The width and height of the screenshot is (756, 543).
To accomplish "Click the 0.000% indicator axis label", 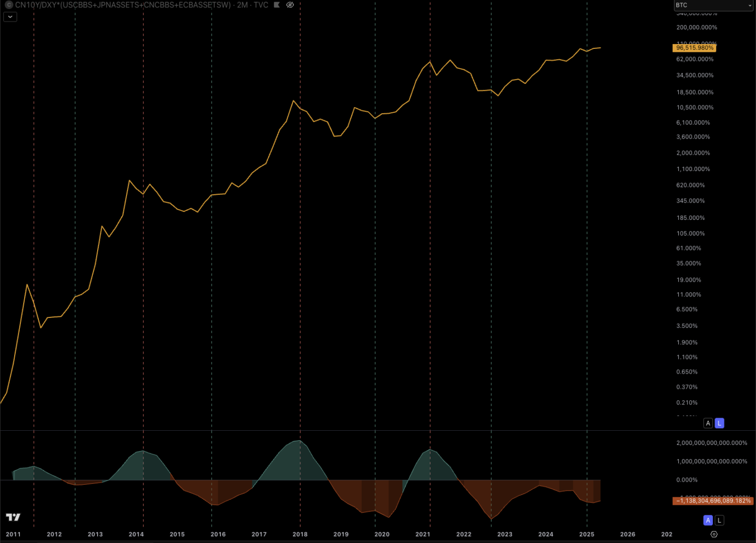I will click(687, 480).
